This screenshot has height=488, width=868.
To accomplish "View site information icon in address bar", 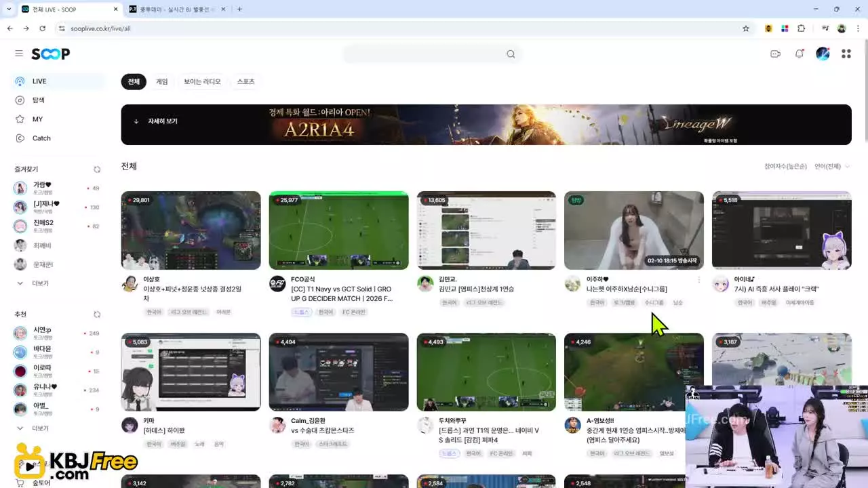I will 62,28.
